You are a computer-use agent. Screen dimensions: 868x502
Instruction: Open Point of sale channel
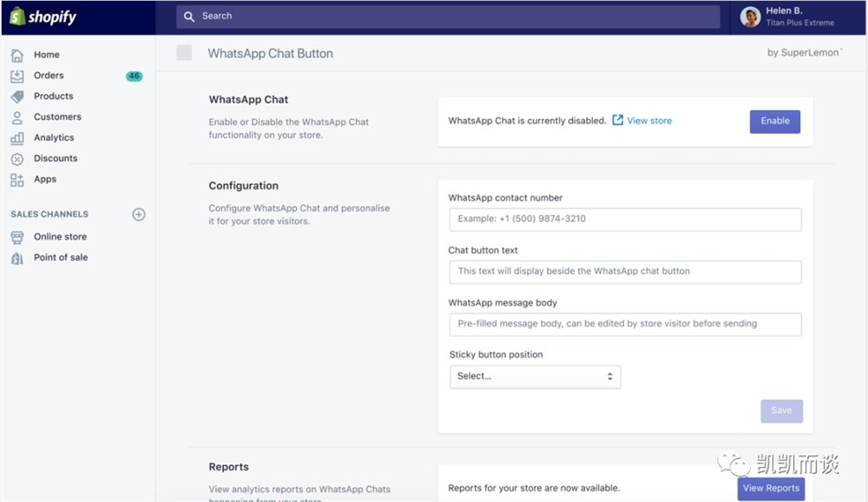61,257
